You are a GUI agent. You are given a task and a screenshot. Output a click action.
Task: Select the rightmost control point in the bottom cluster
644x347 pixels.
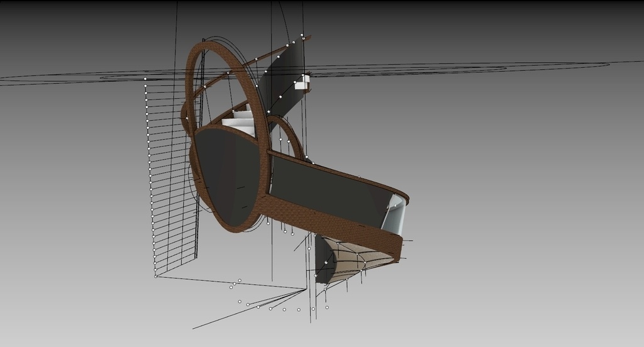[327, 307]
